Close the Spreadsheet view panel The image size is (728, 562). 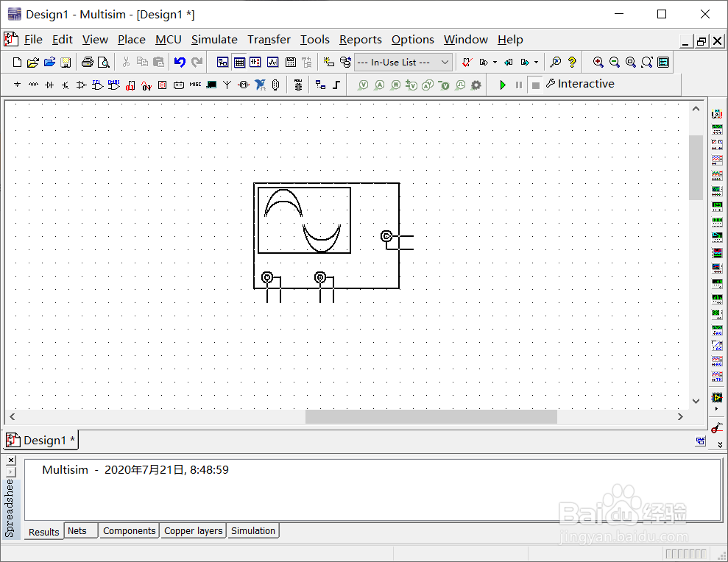pyautogui.click(x=11, y=460)
